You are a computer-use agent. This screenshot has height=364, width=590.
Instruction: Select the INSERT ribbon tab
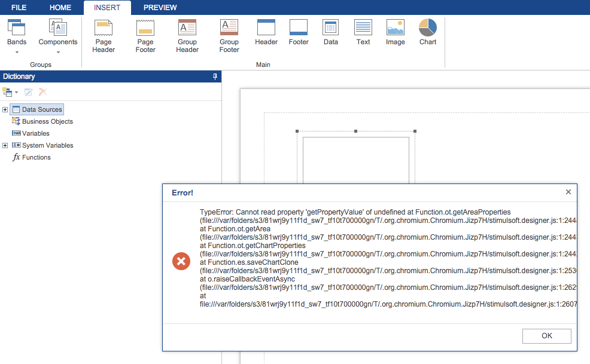(107, 8)
